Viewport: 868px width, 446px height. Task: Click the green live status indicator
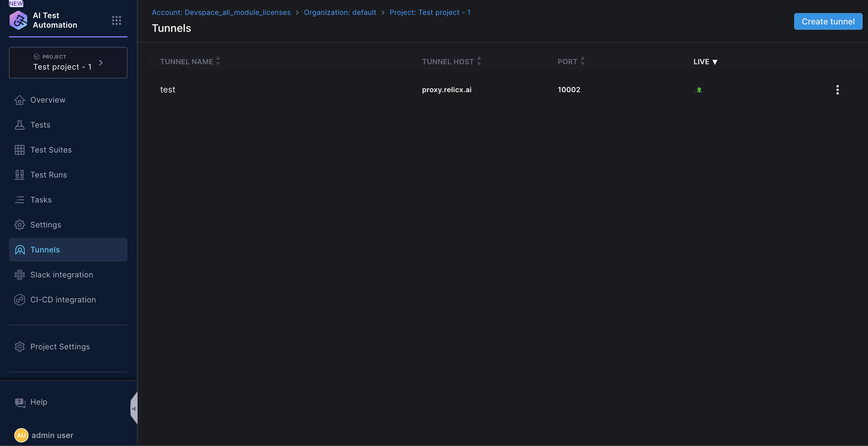[699, 90]
